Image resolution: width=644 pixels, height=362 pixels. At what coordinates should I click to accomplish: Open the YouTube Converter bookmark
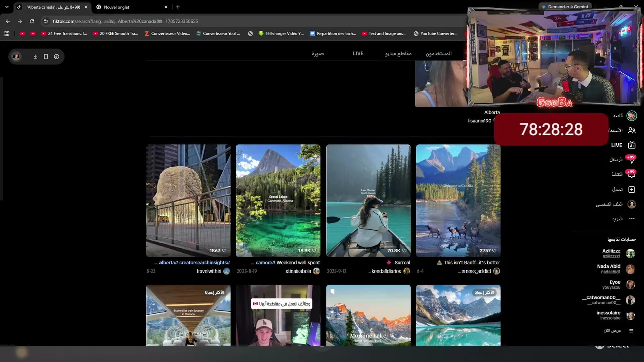tap(435, 34)
